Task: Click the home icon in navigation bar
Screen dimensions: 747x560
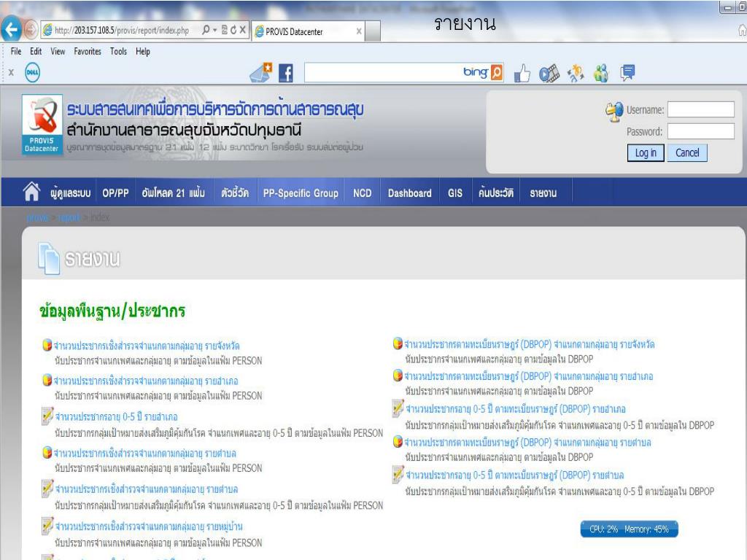Action: (32, 192)
